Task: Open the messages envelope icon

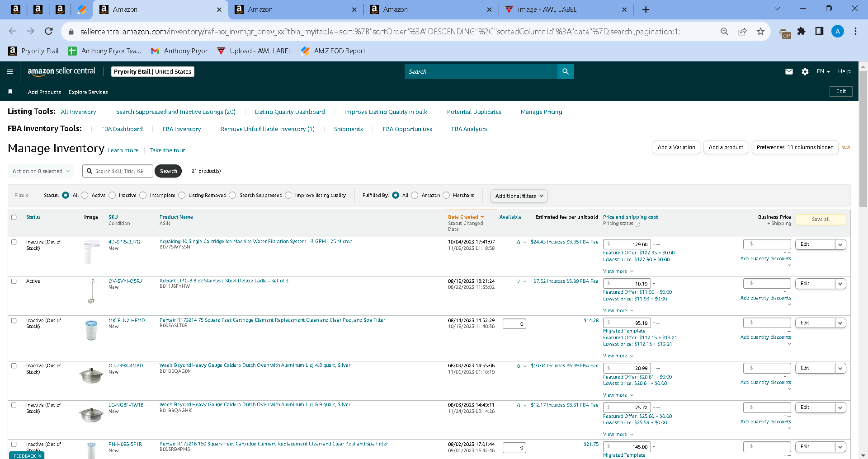Action: click(x=789, y=71)
